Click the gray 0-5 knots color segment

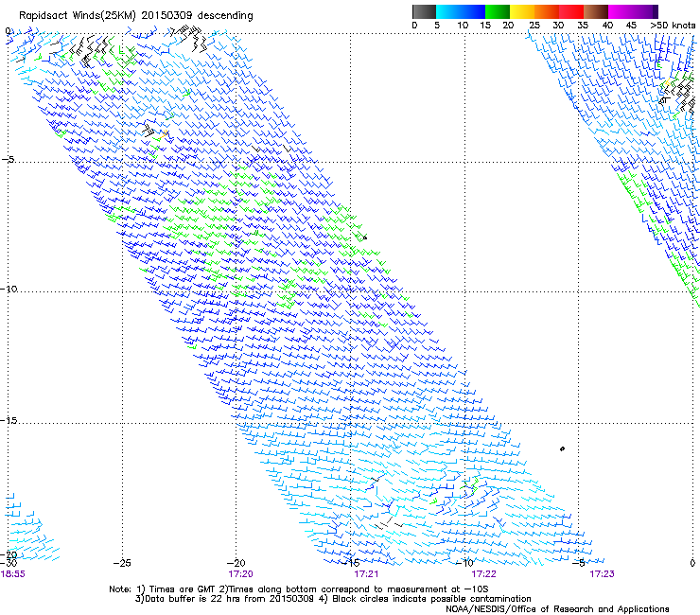(424, 11)
